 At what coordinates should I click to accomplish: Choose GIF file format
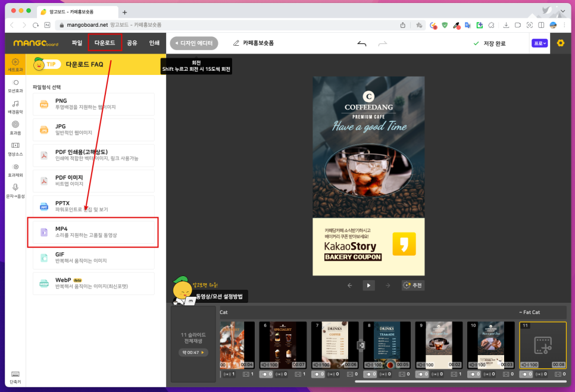tap(93, 258)
